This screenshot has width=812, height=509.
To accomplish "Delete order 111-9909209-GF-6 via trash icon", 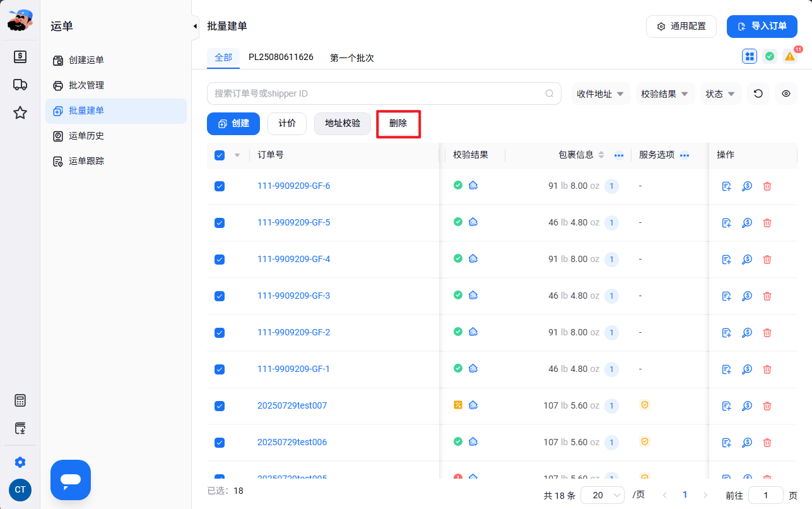I will tap(767, 186).
